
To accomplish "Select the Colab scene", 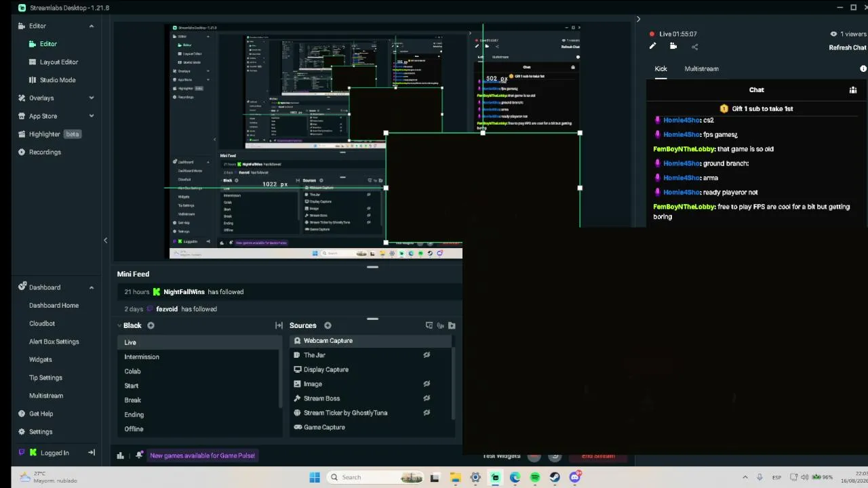I will click(x=199, y=371).
